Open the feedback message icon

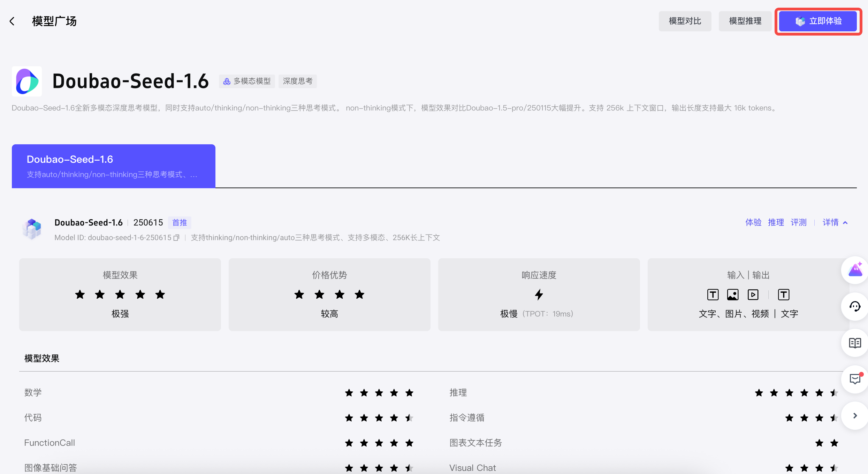click(855, 379)
